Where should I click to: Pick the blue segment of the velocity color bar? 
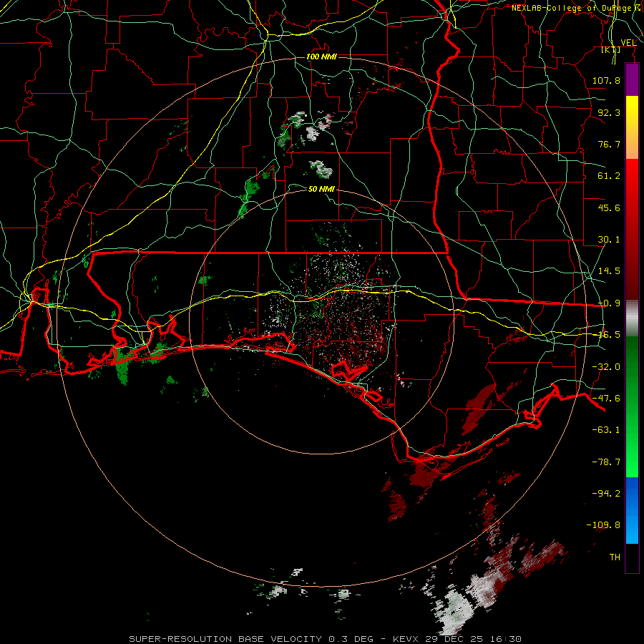632,510
